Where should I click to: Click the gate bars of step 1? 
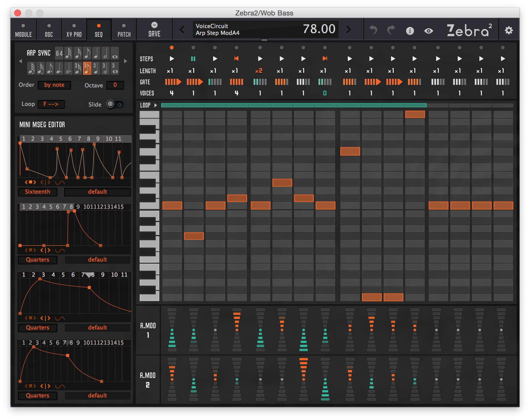tap(173, 82)
